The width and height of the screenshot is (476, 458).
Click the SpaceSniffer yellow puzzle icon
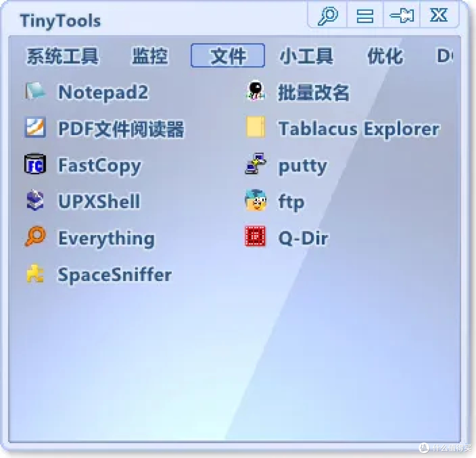35,273
